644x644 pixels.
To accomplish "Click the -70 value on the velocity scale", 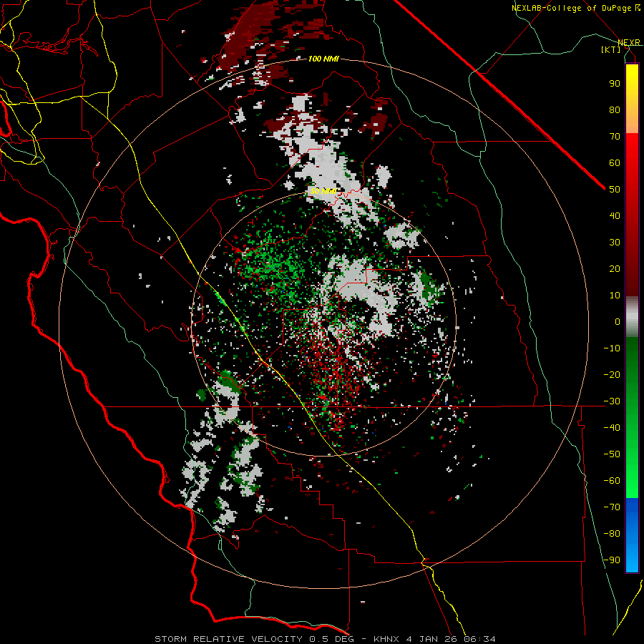I will coord(612,507).
